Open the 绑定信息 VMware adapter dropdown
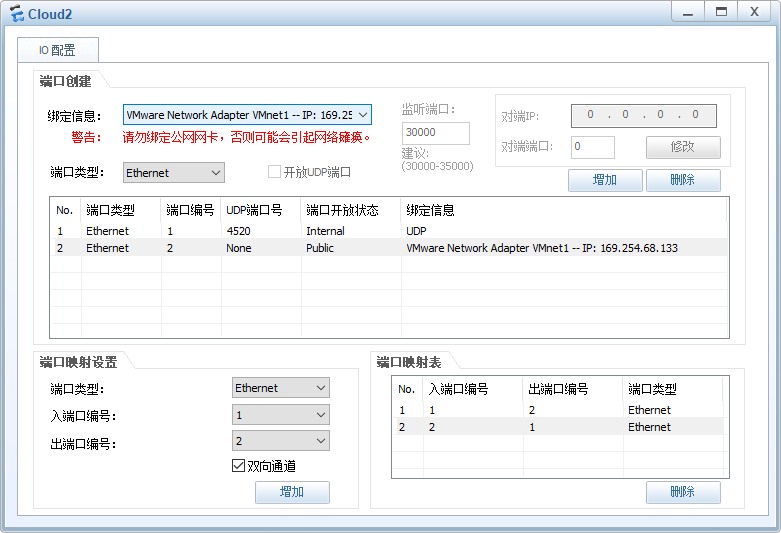The width and height of the screenshot is (781, 533). pyautogui.click(x=247, y=115)
